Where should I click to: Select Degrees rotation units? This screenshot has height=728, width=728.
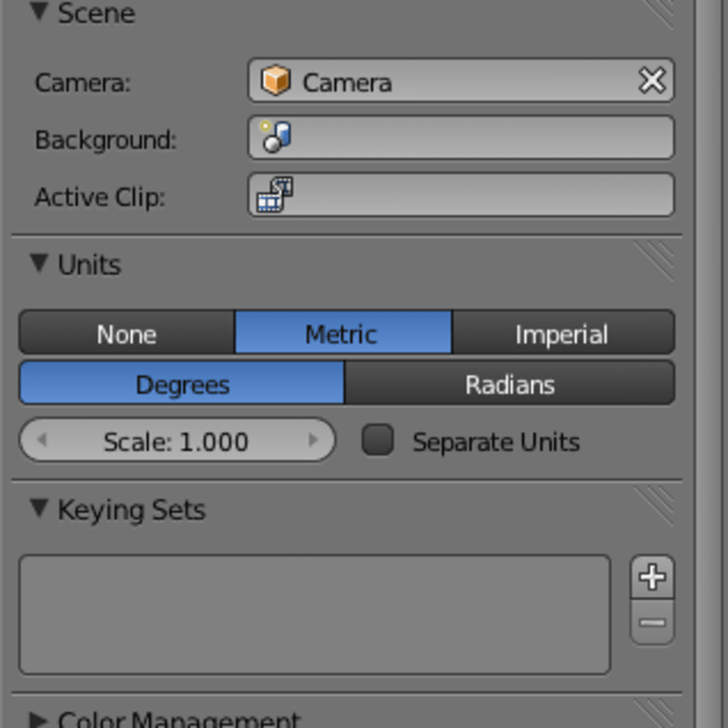pos(182,383)
